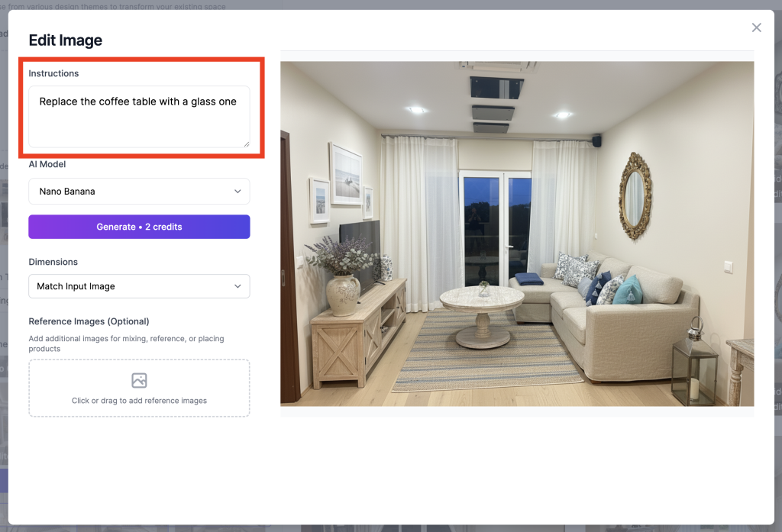Click the Dimensions label
This screenshot has width=782, height=532.
[x=53, y=262]
